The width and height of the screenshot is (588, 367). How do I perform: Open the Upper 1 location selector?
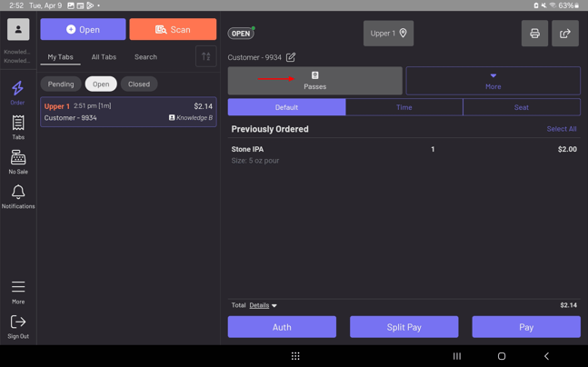(388, 34)
